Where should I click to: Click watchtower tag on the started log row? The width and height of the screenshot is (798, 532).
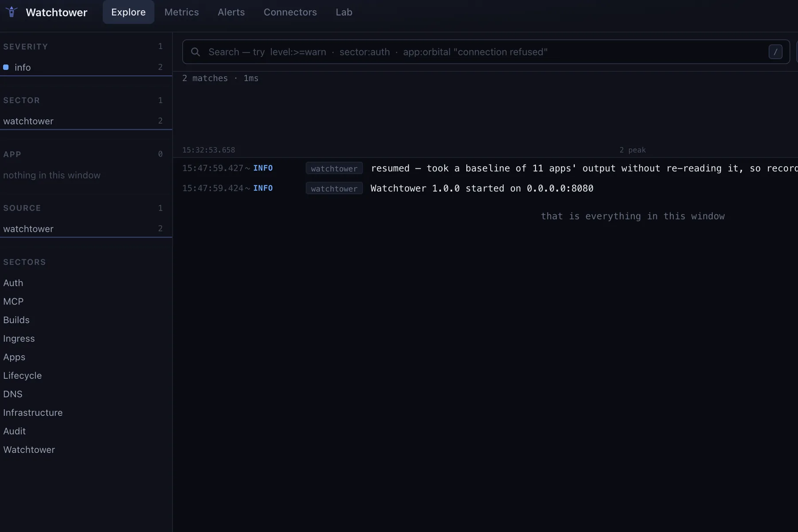coord(334,188)
